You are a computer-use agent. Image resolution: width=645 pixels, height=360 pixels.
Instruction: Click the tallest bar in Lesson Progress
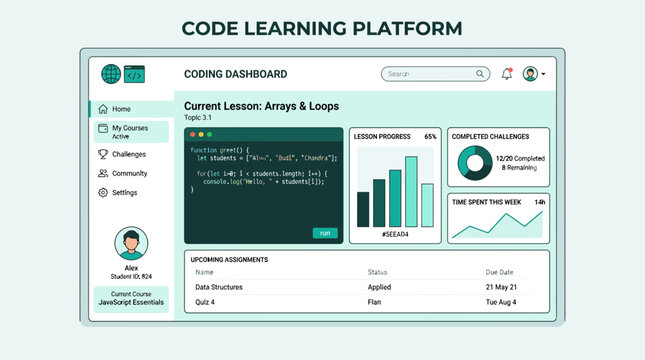411,191
